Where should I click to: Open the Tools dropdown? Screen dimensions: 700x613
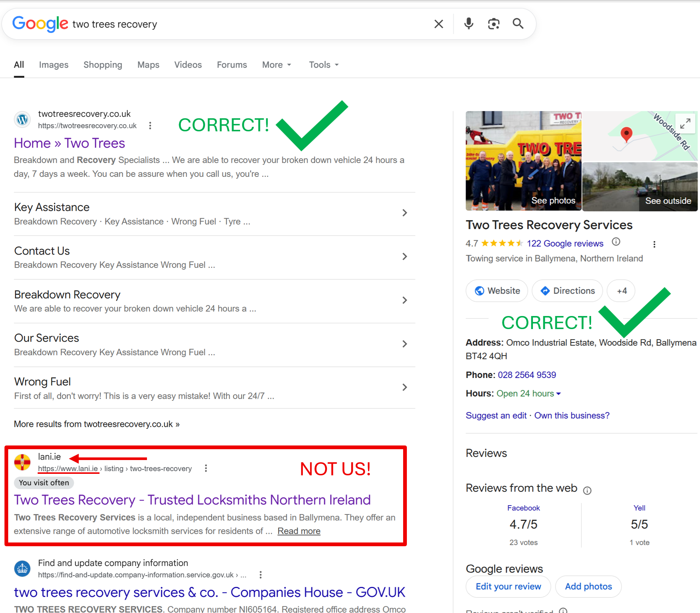click(x=324, y=65)
